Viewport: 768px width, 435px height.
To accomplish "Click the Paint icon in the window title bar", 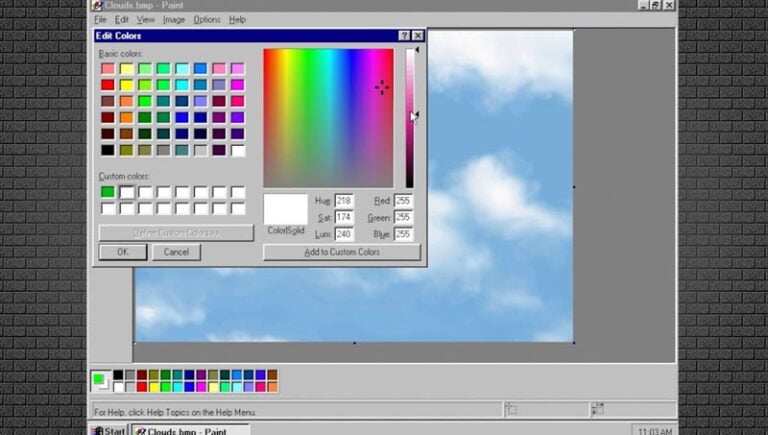I will click(97, 5).
